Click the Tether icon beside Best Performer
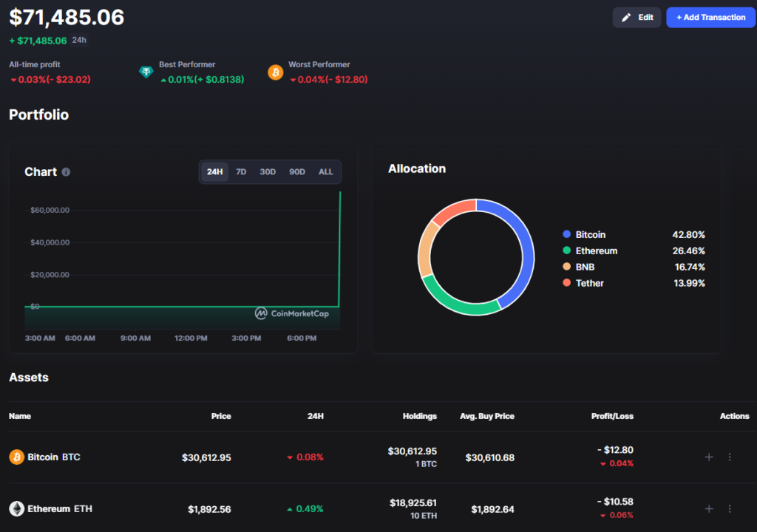 pyautogui.click(x=146, y=72)
